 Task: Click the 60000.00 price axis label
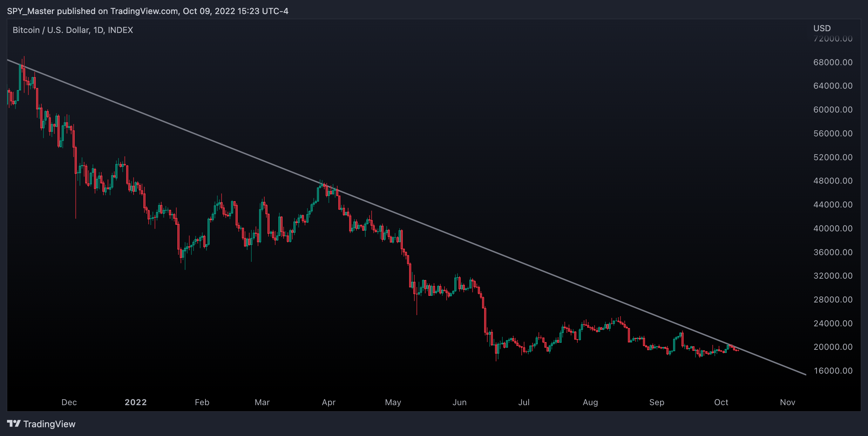[833, 110]
